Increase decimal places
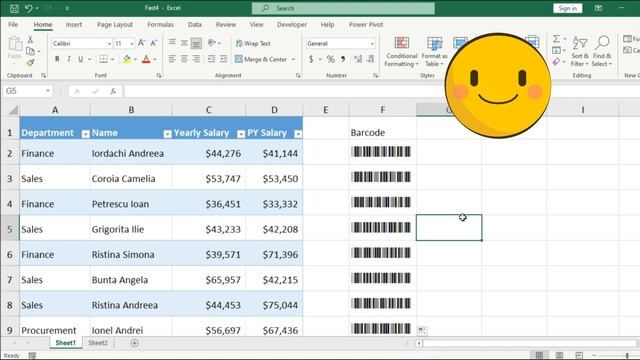 [x=358, y=59]
